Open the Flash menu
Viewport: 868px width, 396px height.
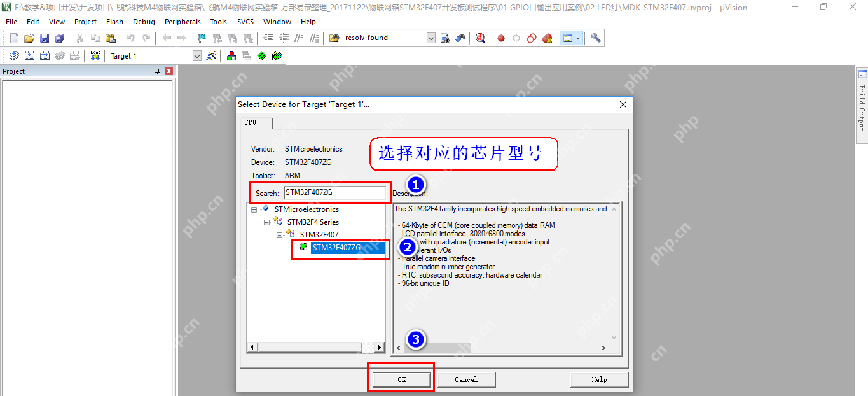(114, 22)
